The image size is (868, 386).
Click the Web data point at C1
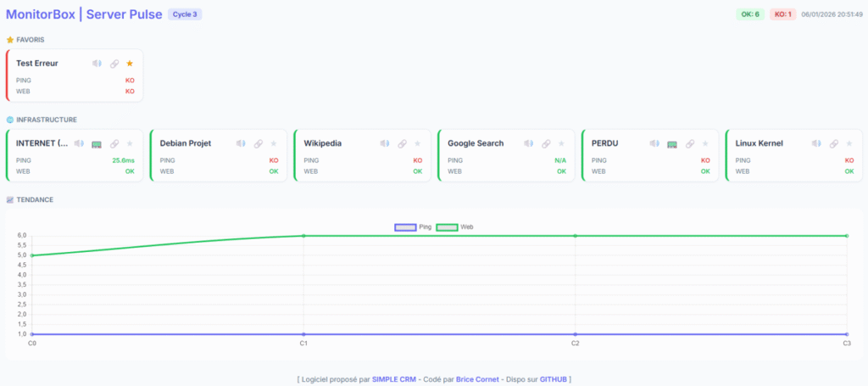303,236
